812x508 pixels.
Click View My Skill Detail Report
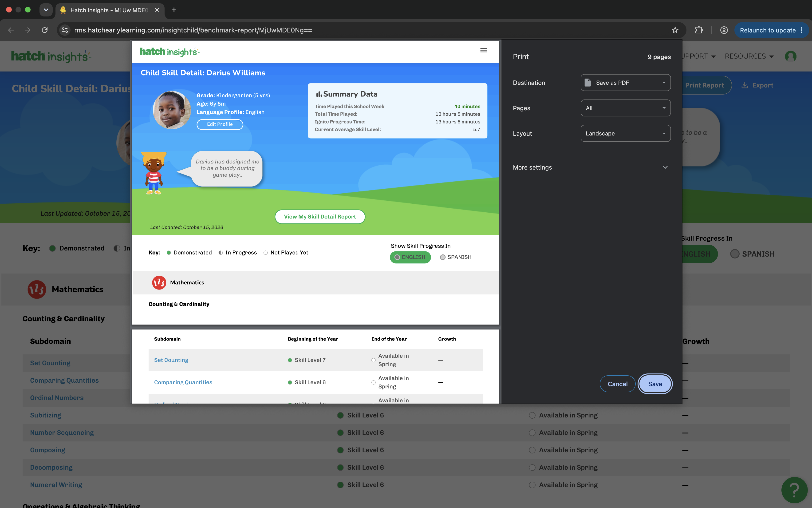pyautogui.click(x=320, y=217)
